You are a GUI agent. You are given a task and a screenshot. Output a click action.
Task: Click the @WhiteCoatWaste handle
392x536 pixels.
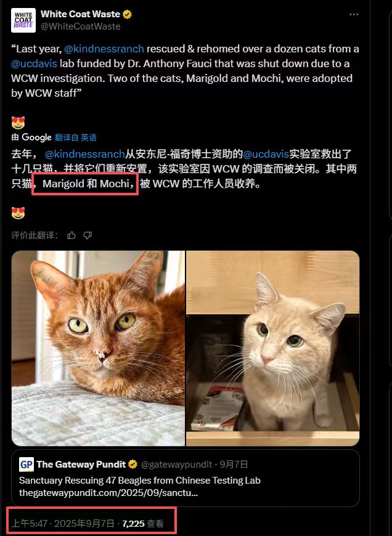(80, 26)
